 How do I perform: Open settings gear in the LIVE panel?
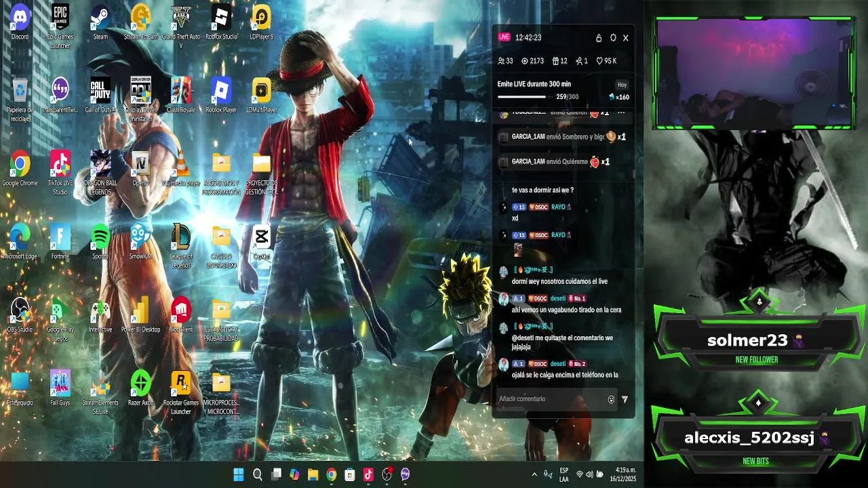pos(613,38)
